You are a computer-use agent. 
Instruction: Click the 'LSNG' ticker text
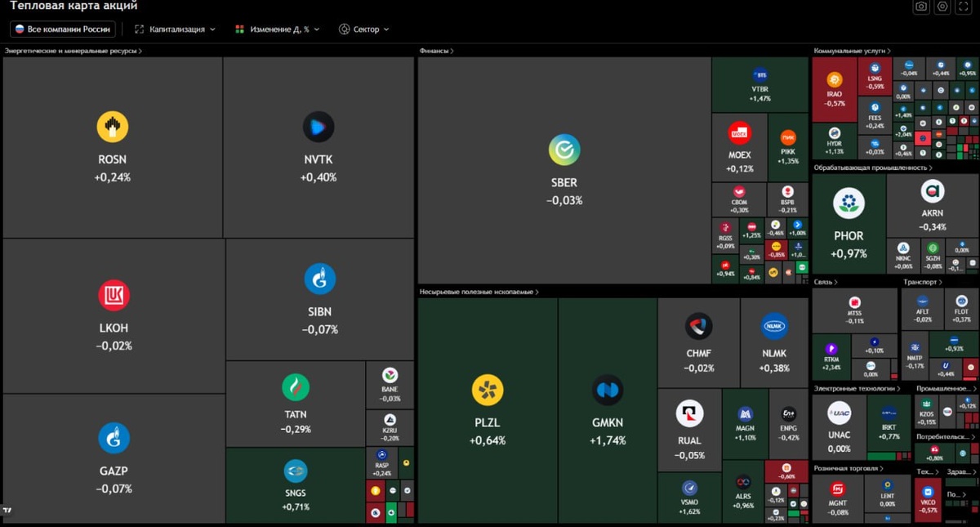875,78
